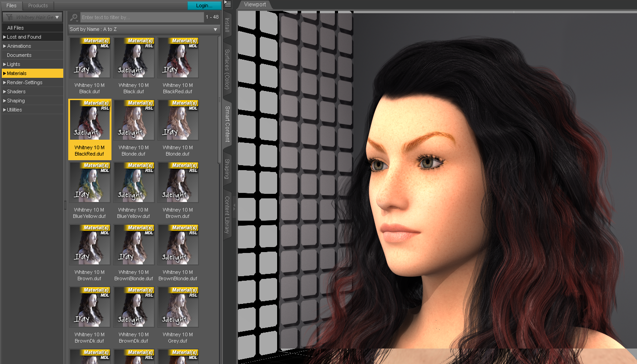
Task: Select the Whitney 10 M Grey.duf thumbnail
Action: 178,307
